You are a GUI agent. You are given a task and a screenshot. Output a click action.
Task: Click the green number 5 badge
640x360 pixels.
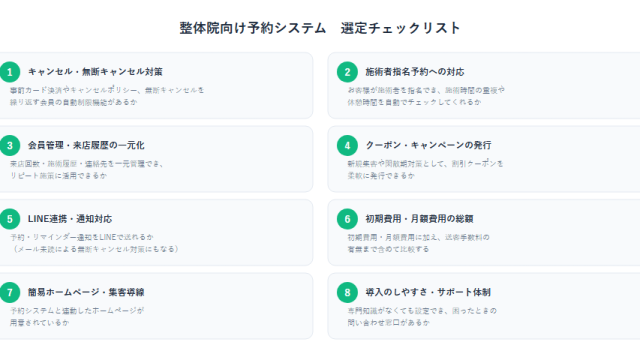tap(10, 219)
